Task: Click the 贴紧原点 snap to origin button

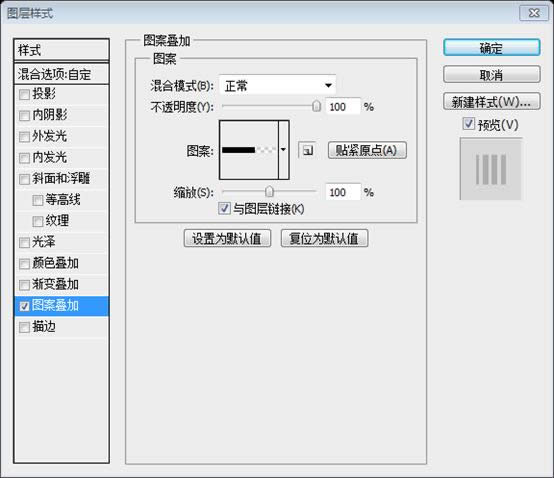Action: coord(367,151)
